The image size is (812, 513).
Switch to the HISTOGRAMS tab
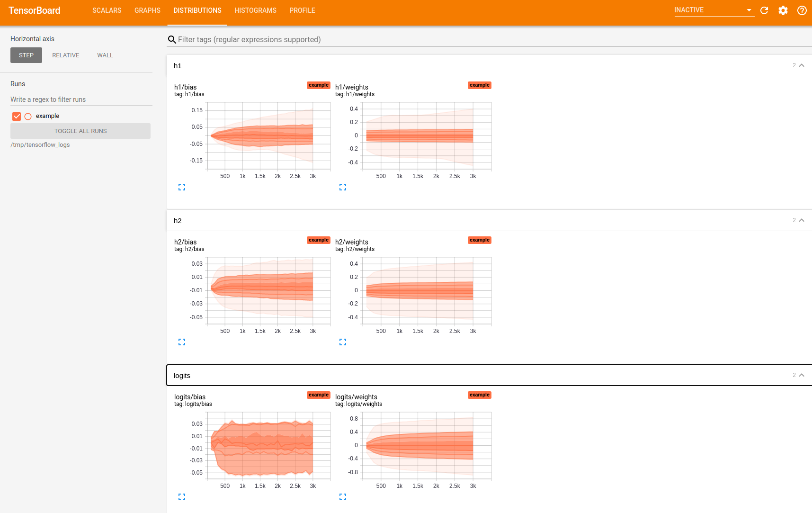pyautogui.click(x=255, y=10)
